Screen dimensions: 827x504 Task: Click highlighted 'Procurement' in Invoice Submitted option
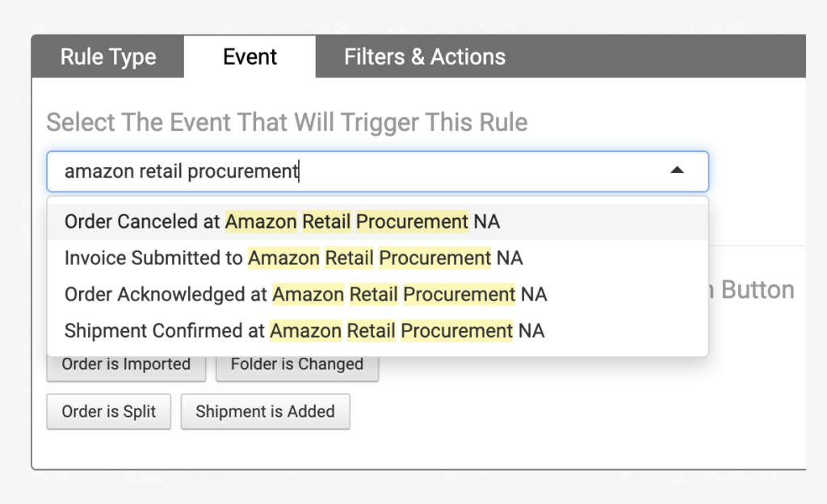point(435,258)
